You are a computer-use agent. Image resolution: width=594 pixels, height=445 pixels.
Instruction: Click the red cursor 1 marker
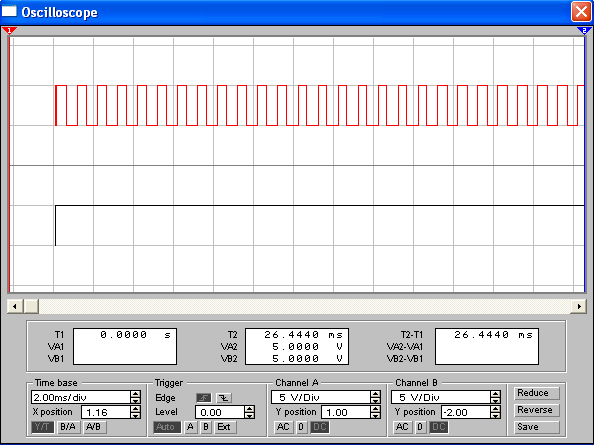(x=9, y=31)
